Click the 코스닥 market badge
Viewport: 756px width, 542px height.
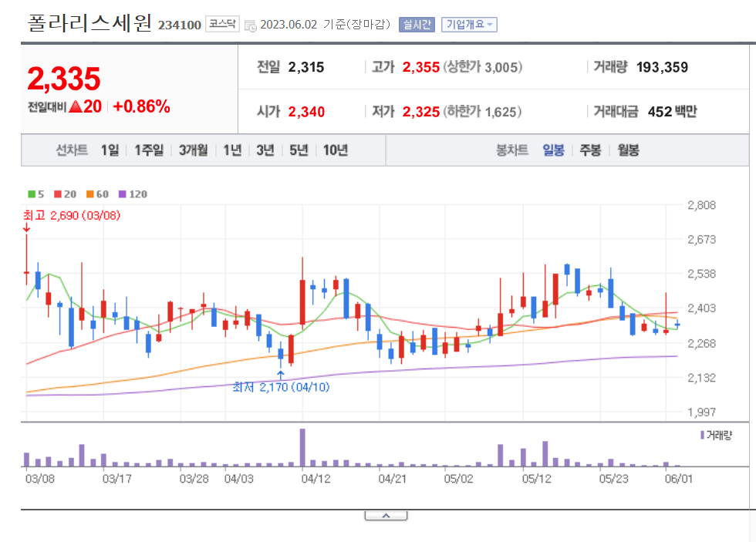(x=222, y=24)
